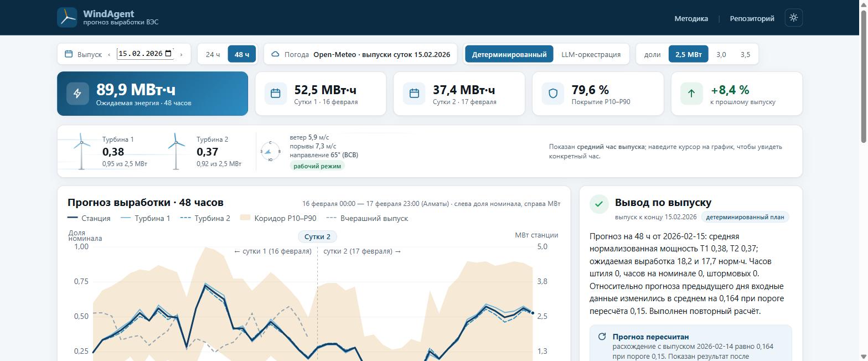Click the calendar icon for Сутки 1
This screenshot has height=361, width=868.
[x=276, y=94]
